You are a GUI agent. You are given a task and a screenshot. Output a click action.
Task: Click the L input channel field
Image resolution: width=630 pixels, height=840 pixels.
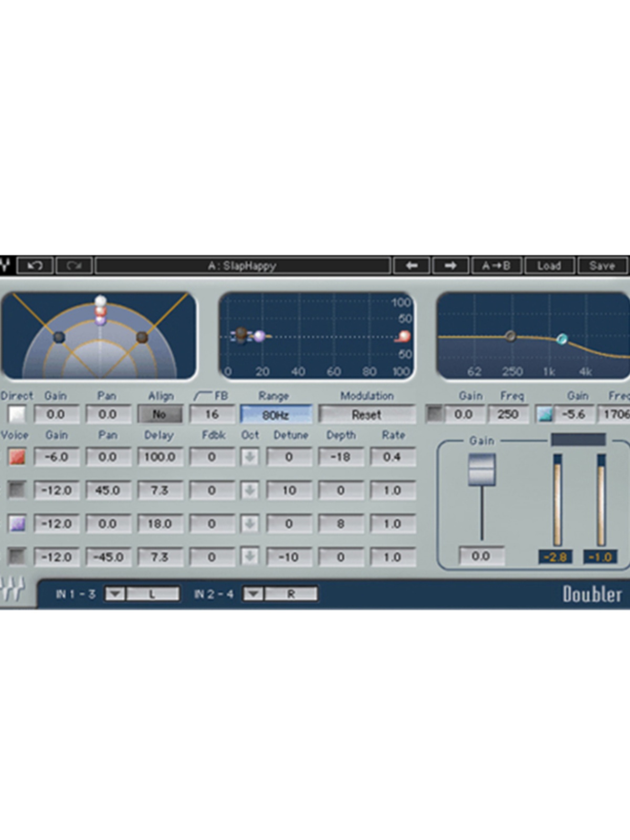coord(152,594)
